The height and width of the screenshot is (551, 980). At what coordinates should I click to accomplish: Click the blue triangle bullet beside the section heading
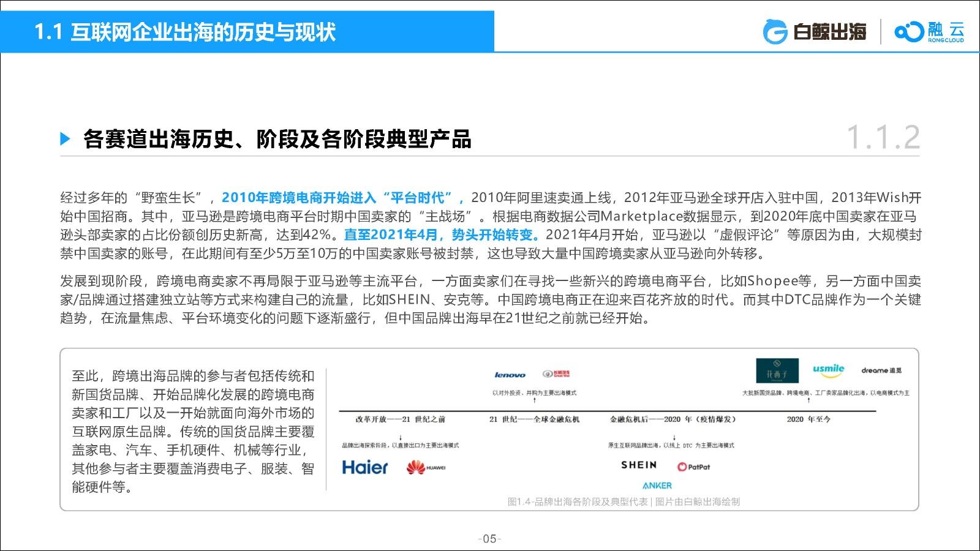(66, 139)
